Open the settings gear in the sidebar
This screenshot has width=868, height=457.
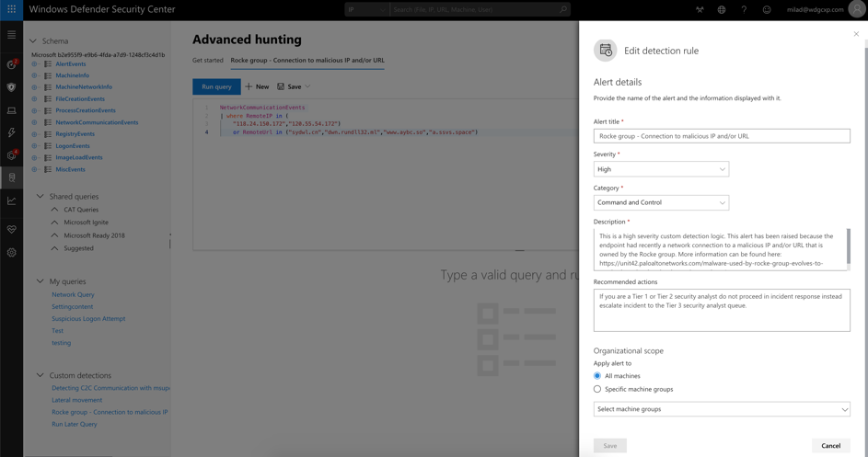coord(12,252)
